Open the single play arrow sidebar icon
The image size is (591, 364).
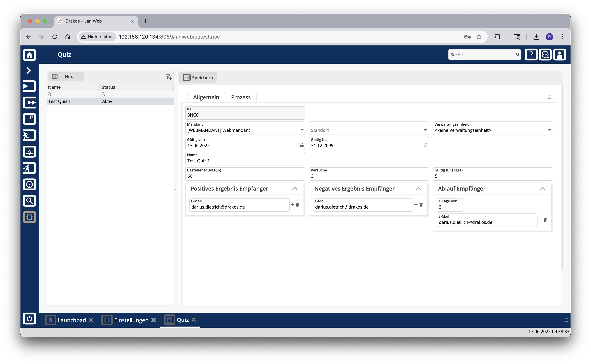pos(29,86)
